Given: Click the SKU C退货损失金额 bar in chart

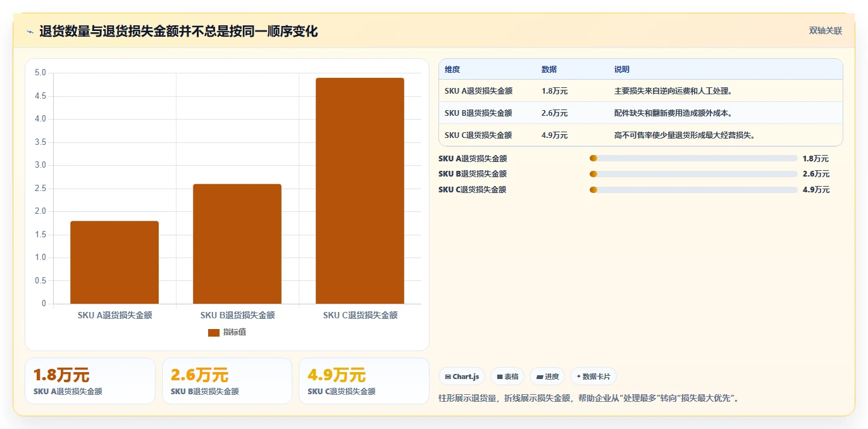Looking at the screenshot, I should coord(360,190).
